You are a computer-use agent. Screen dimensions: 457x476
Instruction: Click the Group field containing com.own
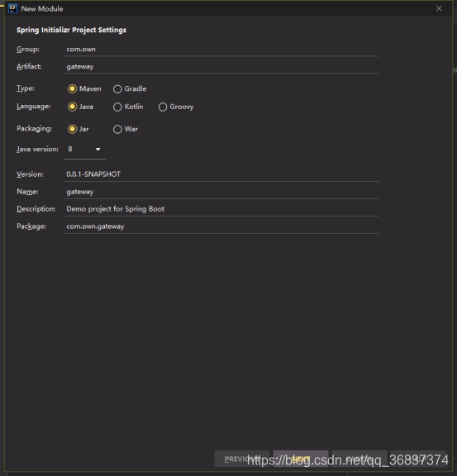click(221, 50)
